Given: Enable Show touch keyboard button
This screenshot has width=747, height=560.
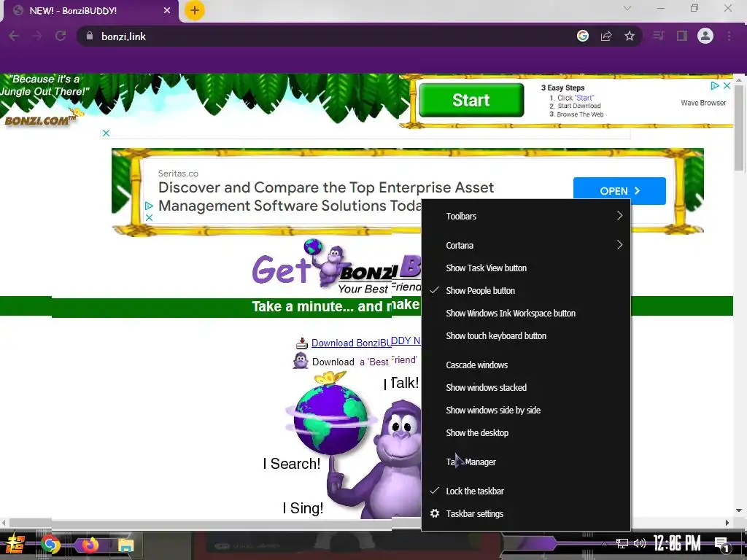Looking at the screenshot, I should click(526, 335).
